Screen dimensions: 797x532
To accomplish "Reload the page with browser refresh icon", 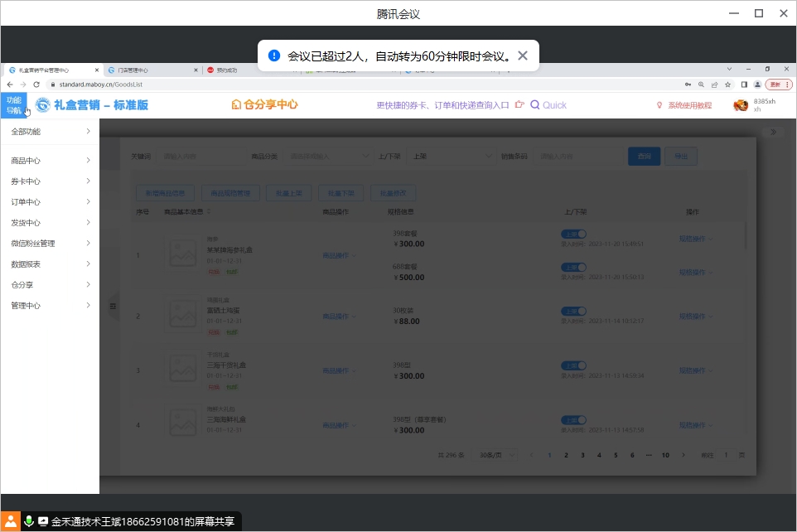I will point(36,85).
